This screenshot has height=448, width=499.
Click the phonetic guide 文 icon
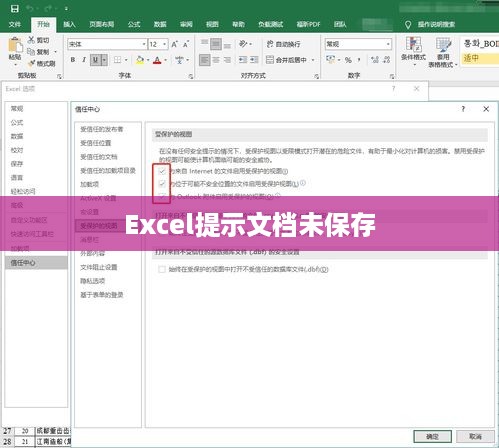(x=179, y=60)
